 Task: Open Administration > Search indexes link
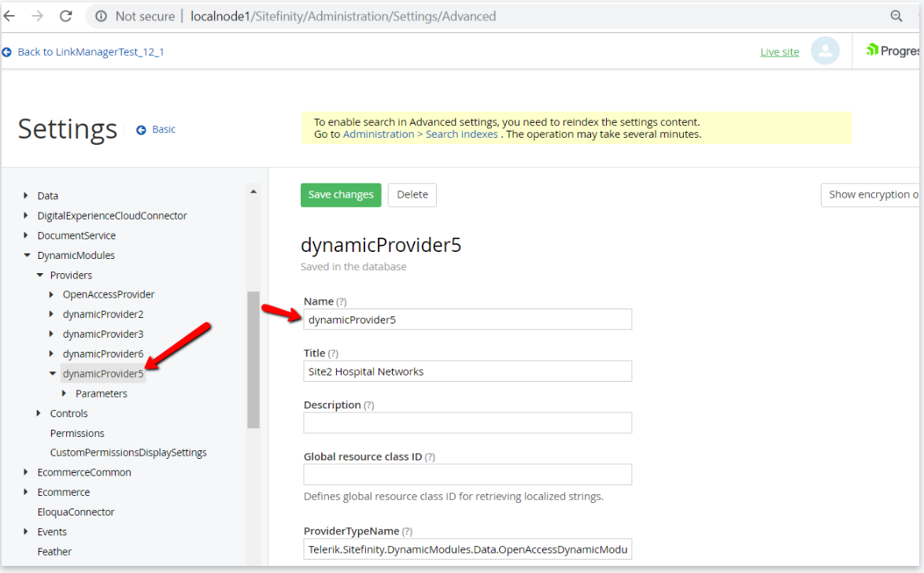pyautogui.click(x=420, y=135)
